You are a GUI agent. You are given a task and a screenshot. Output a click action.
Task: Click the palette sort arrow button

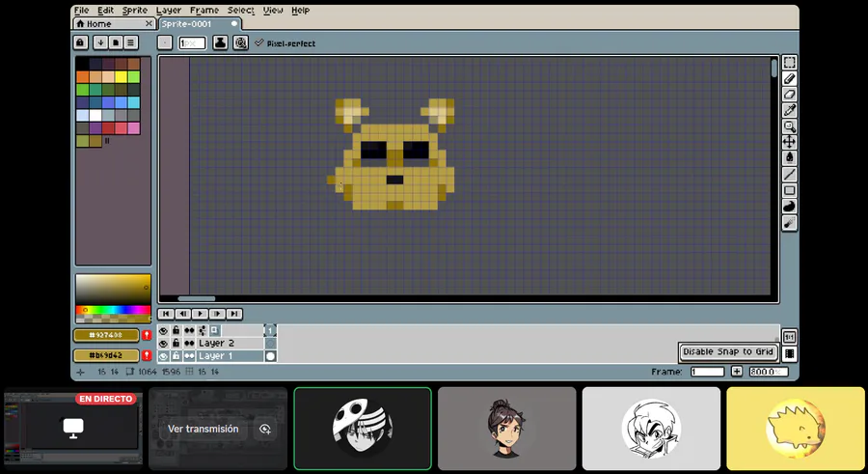(x=100, y=42)
